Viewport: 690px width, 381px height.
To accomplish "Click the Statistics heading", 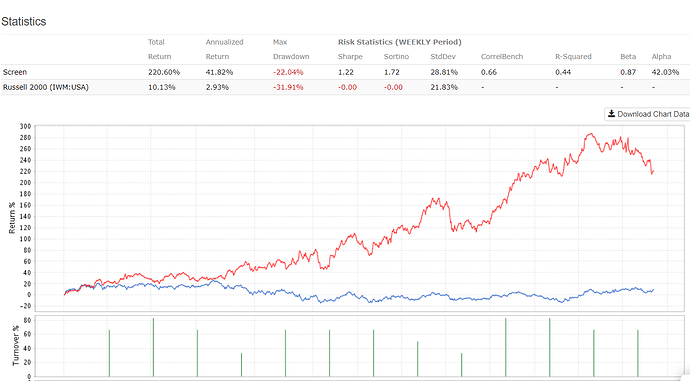I will (24, 22).
